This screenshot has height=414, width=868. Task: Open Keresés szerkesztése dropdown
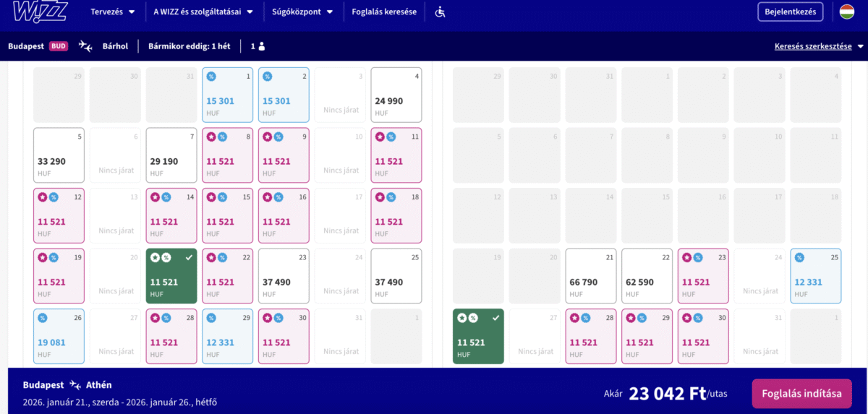(x=819, y=46)
